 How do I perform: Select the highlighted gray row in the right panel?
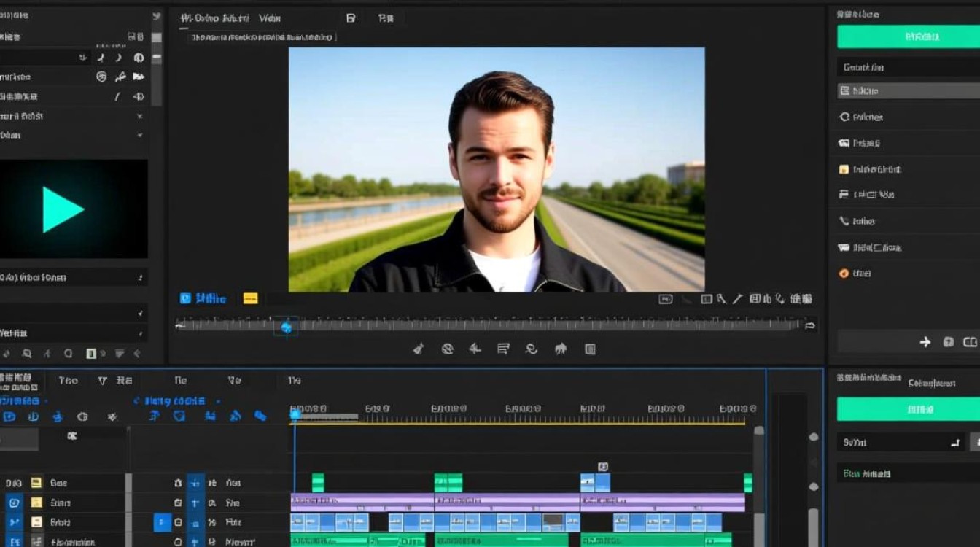coord(909,91)
